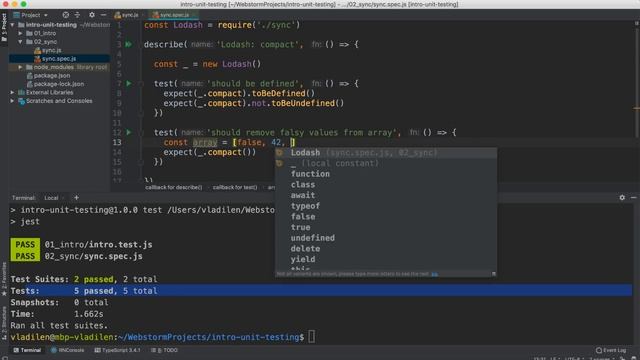Run 'should be defined' test gutter icon
The height and width of the screenshot is (360, 640).
[x=129, y=83]
